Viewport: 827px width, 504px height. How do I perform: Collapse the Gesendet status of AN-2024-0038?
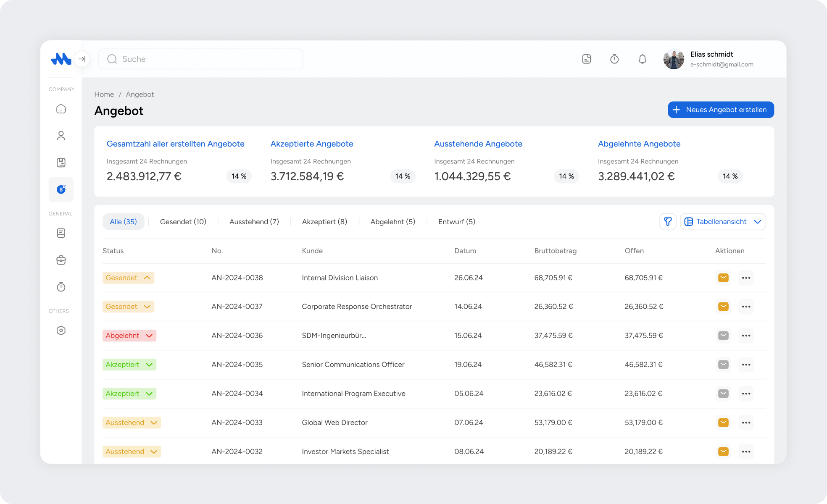click(x=147, y=278)
